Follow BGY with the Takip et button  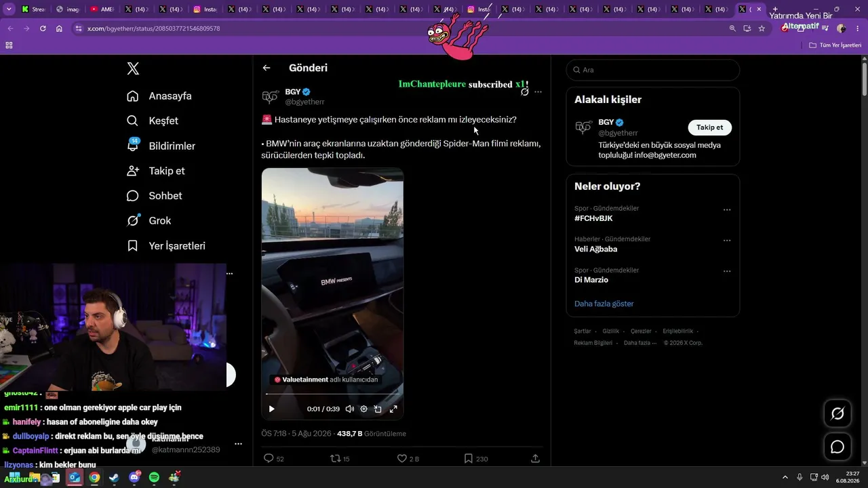[709, 127]
